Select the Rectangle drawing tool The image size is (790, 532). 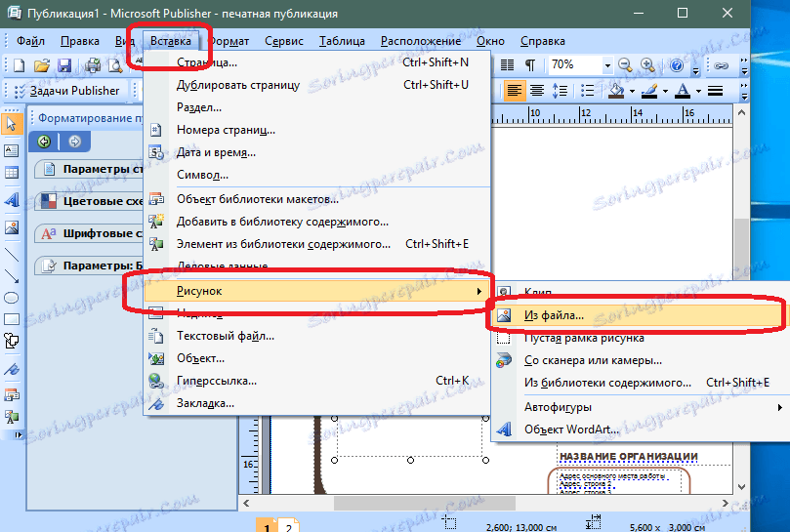[11, 319]
